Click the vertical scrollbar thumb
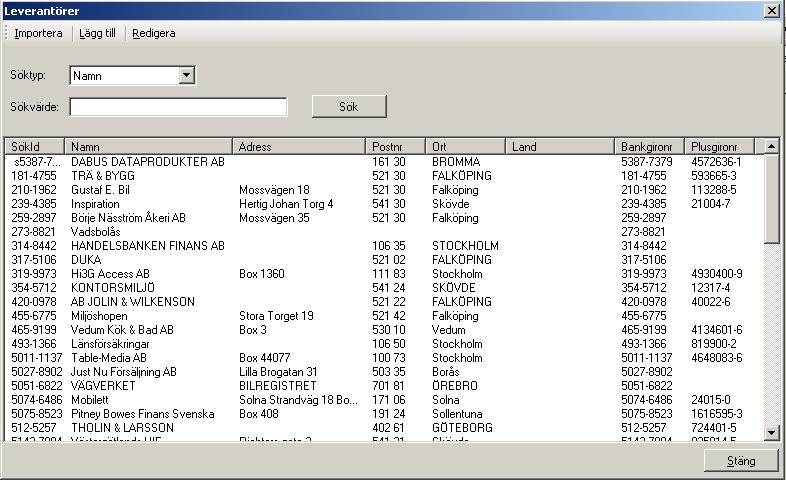 point(771,198)
